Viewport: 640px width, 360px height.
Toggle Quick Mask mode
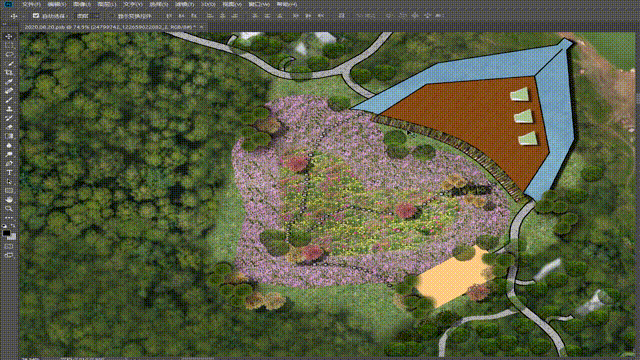9,247
